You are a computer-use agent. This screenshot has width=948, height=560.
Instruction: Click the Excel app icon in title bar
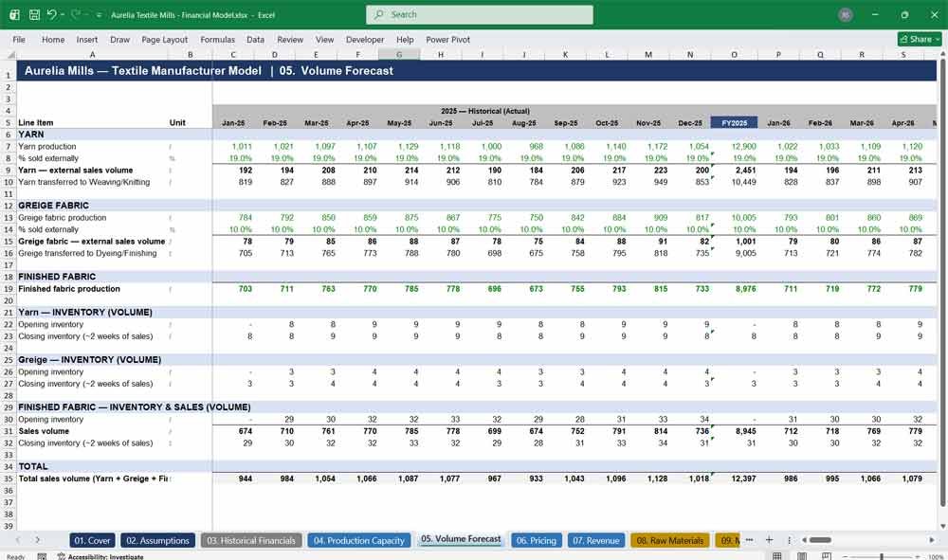(14, 14)
